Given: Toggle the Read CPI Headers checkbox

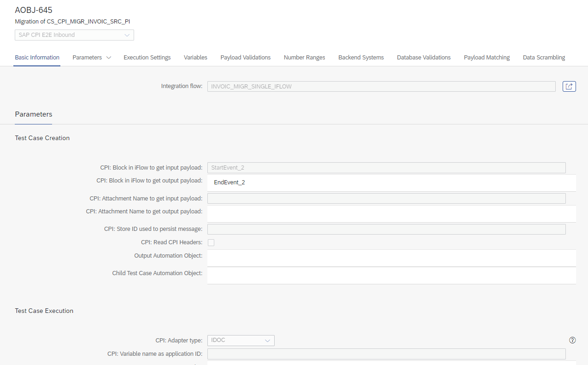Looking at the screenshot, I should (211, 242).
